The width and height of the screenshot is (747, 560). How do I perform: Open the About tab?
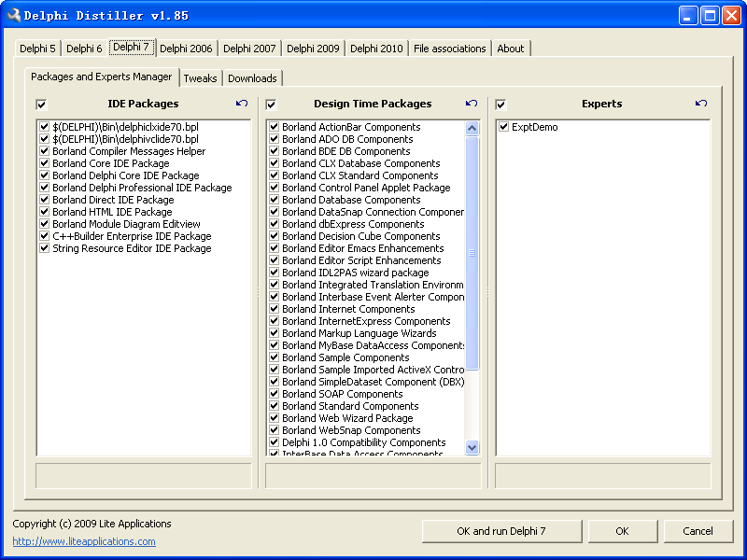pyautogui.click(x=511, y=49)
